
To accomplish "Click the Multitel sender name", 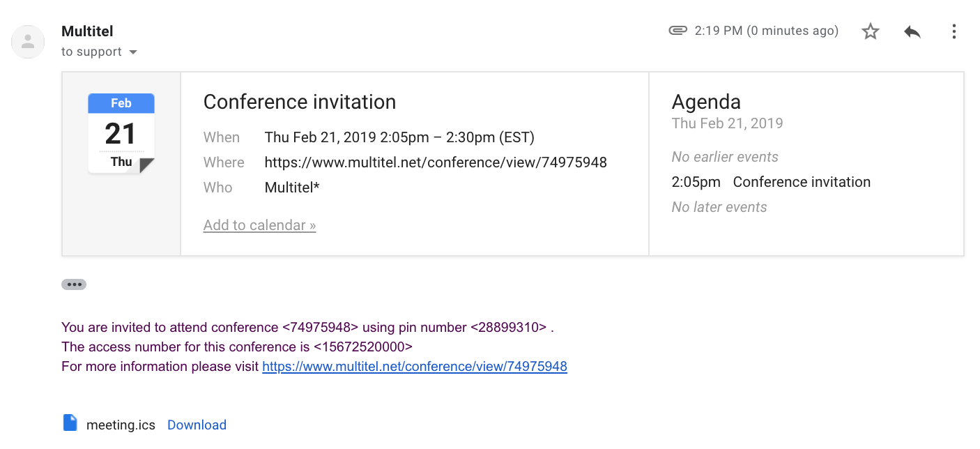I will point(87,31).
